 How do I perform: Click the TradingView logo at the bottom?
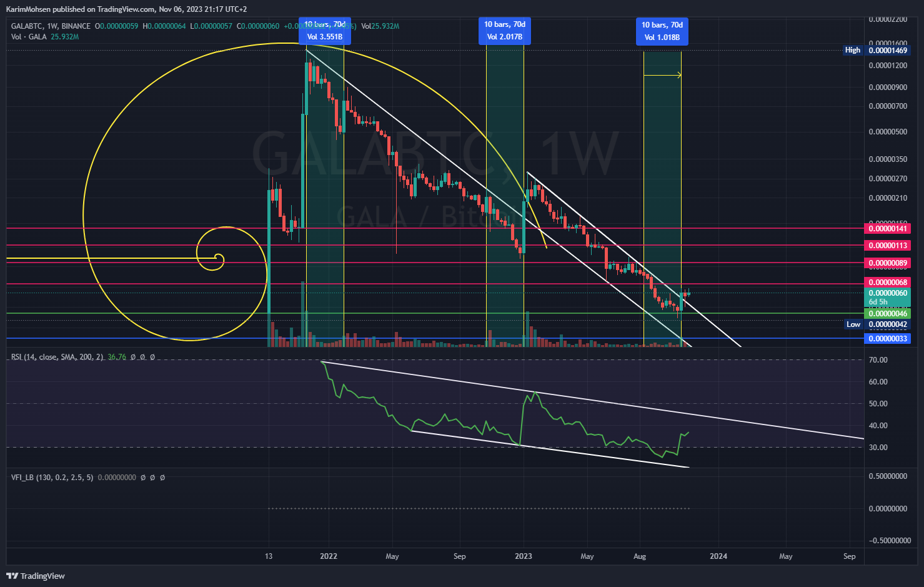tap(36, 576)
